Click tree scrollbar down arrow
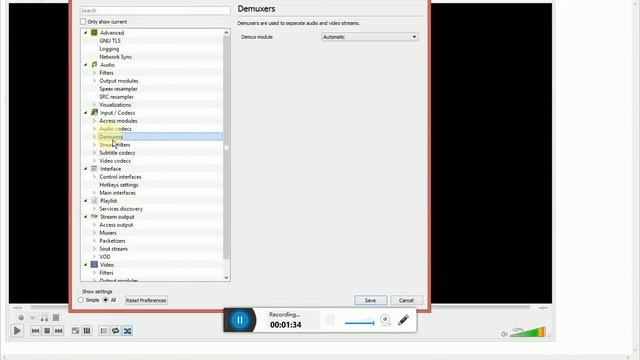Image resolution: width=640 pixels, height=360 pixels. point(227,278)
